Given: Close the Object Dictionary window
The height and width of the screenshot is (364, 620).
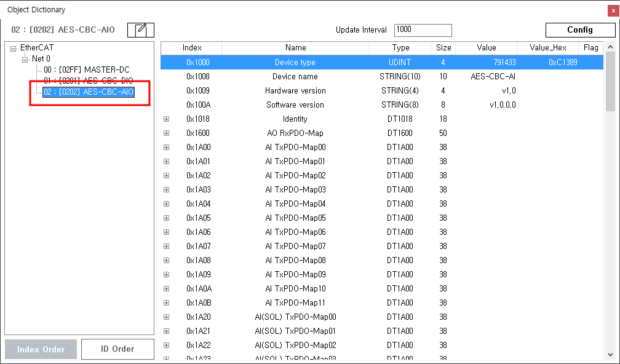Looking at the screenshot, I should coord(613,10).
